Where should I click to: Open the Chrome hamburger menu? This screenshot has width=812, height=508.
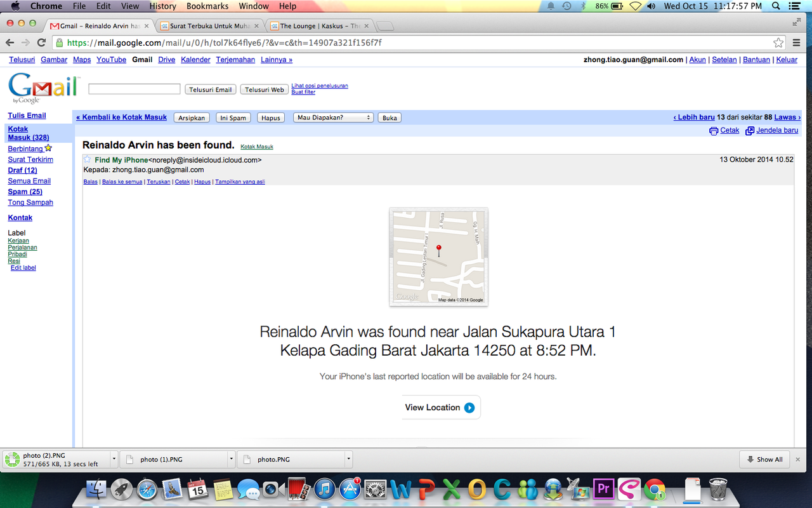click(x=797, y=43)
